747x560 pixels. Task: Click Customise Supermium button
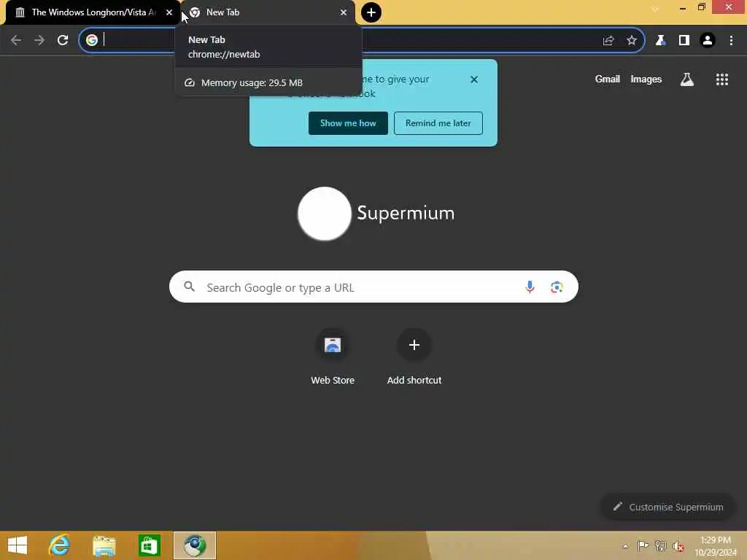tap(668, 507)
